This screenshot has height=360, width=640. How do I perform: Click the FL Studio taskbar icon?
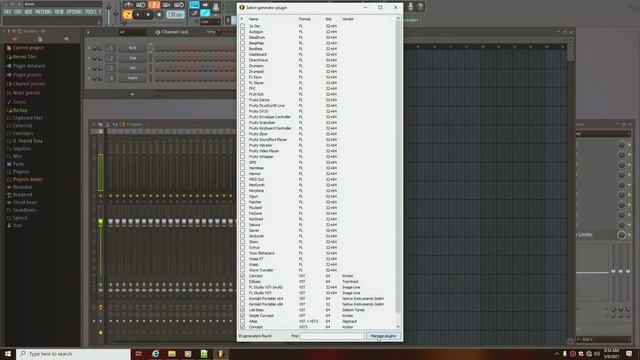point(220,353)
